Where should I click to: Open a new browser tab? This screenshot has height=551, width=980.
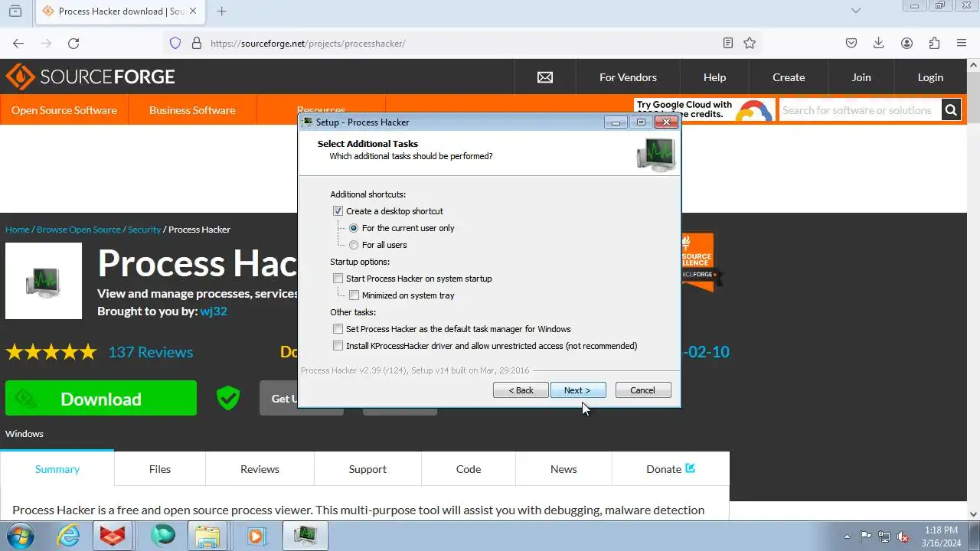tap(221, 11)
